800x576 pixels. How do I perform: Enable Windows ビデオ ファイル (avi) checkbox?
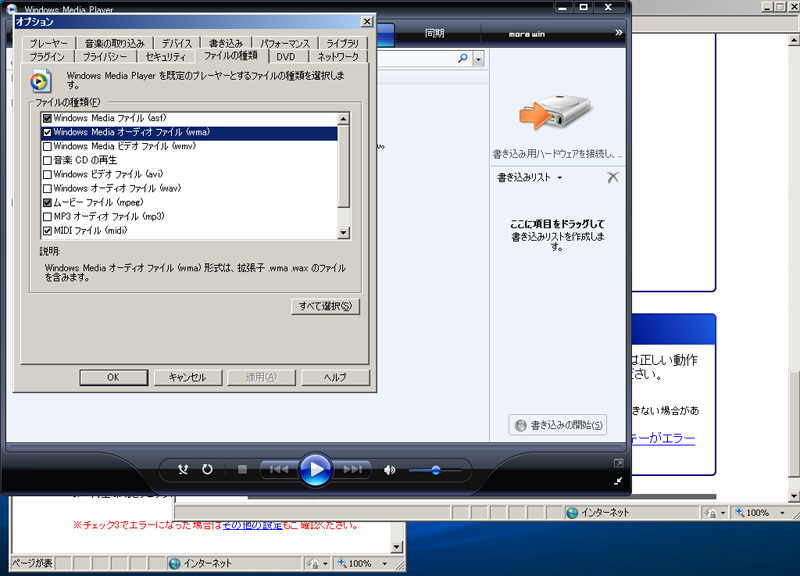click(47, 174)
